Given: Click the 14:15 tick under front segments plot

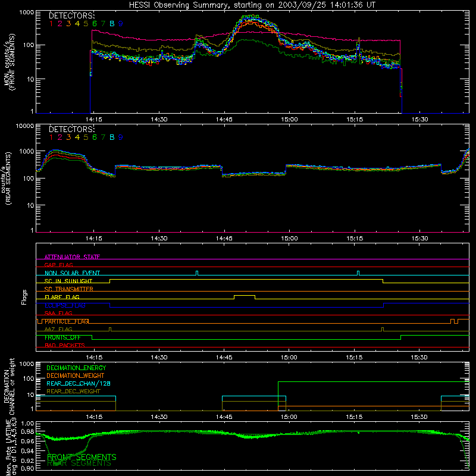Looking at the screenshot, I should 94,120.
